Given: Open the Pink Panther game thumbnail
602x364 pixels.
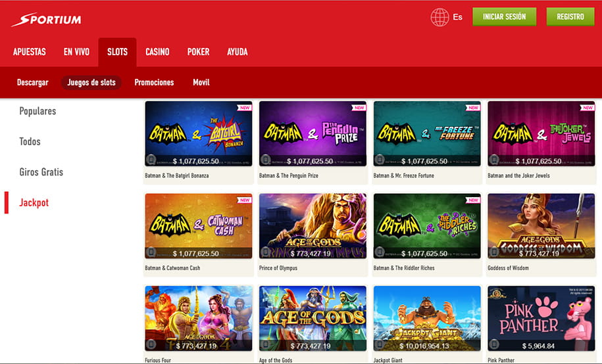Looking at the screenshot, I should coord(541,319).
